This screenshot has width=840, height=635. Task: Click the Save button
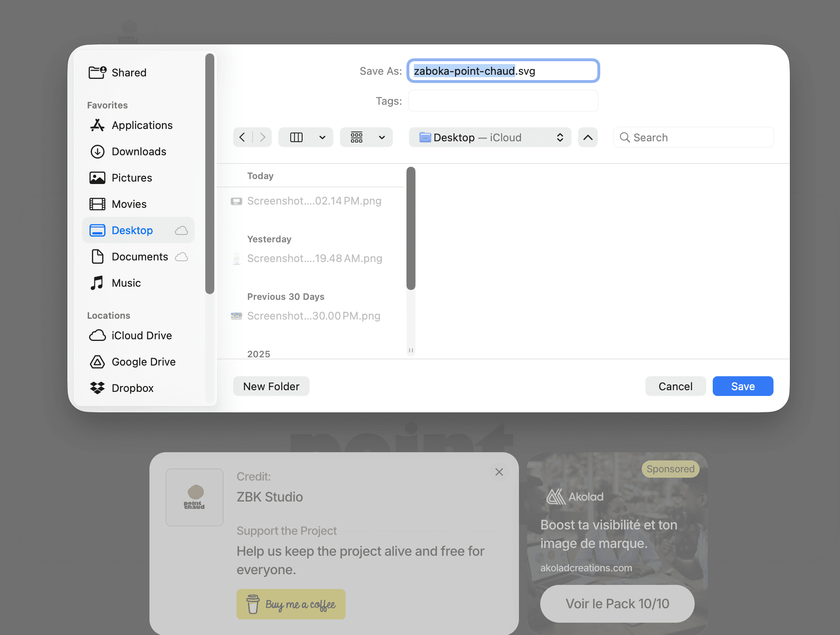[x=742, y=386]
